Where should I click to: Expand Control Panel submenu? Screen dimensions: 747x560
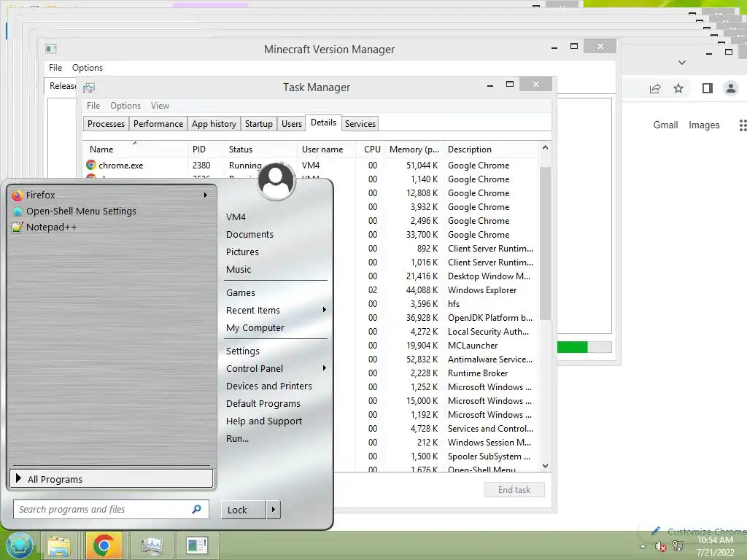click(324, 368)
